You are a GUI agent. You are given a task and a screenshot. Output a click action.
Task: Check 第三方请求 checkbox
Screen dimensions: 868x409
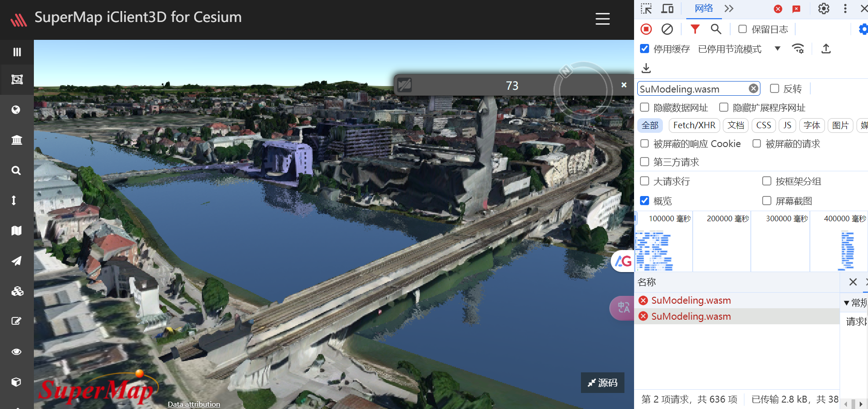(x=645, y=162)
